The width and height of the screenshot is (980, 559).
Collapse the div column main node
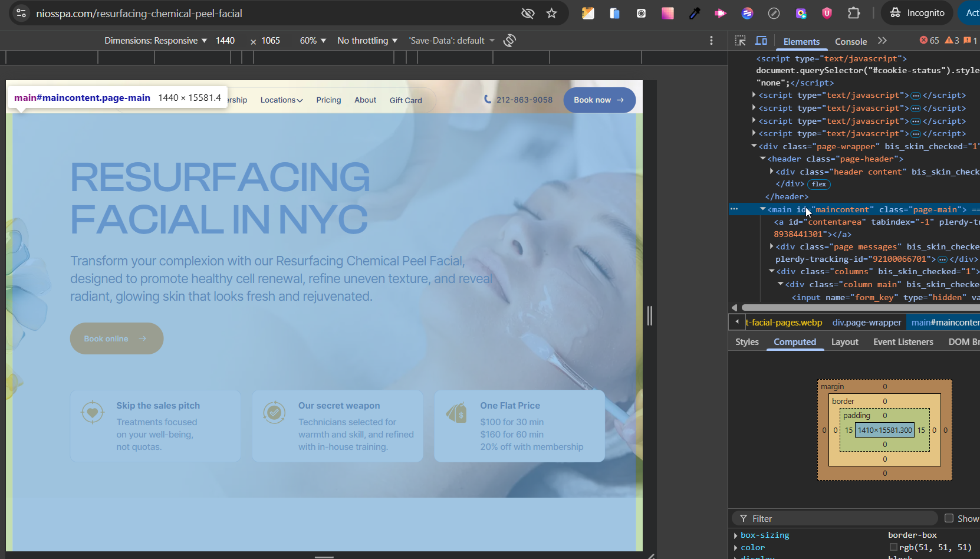tap(780, 284)
